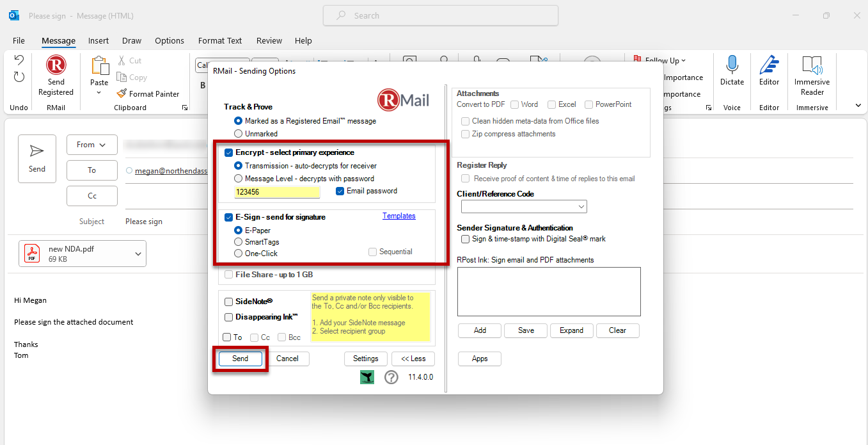Select Transmission auto-decrypts option
868x445 pixels.
pyautogui.click(x=238, y=166)
